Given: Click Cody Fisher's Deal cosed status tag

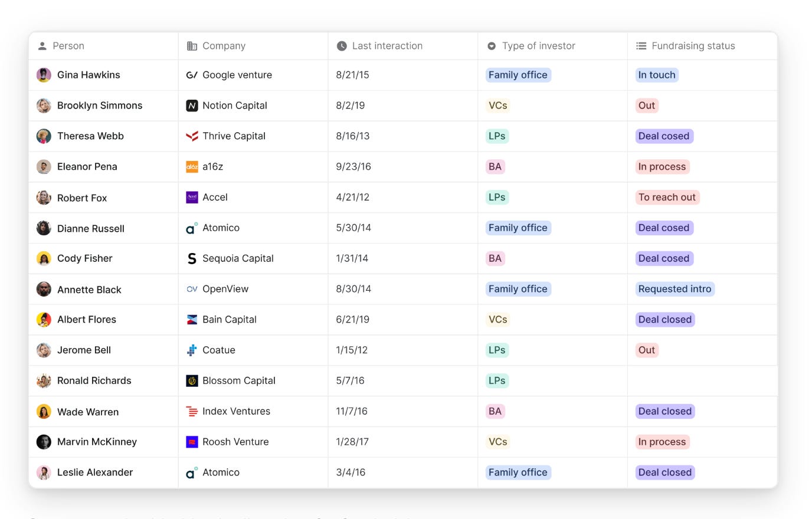Looking at the screenshot, I should tap(664, 258).
